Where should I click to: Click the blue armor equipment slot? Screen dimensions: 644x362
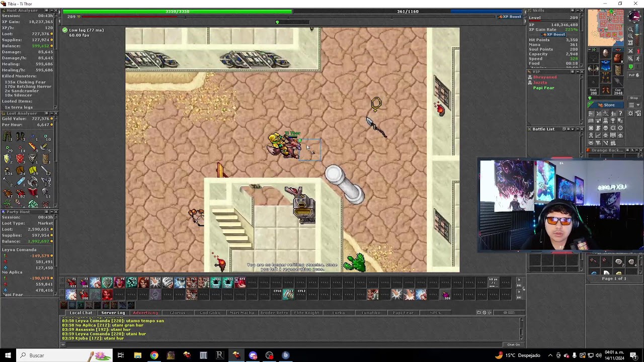(606, 65)
